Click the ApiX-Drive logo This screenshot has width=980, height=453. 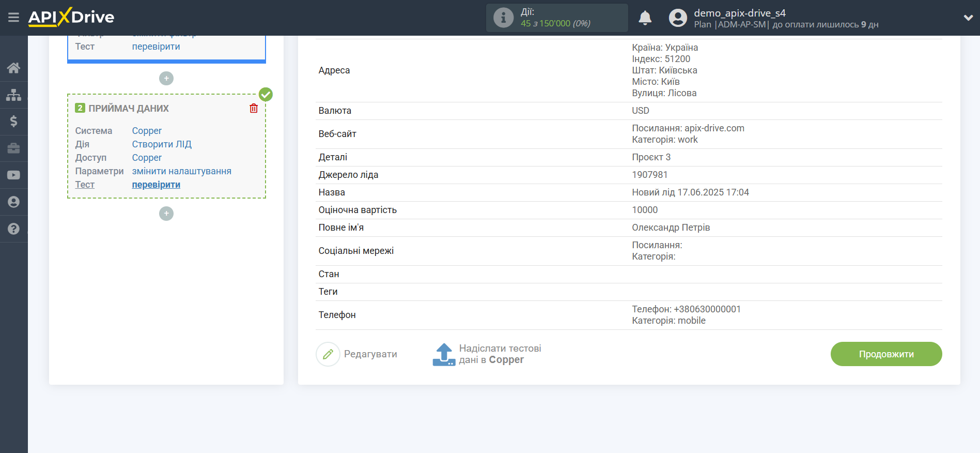[71, 17]
